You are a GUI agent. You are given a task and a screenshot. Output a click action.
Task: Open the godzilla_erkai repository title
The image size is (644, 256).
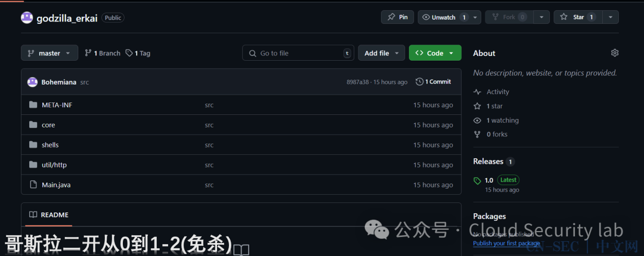coord(67,18)
